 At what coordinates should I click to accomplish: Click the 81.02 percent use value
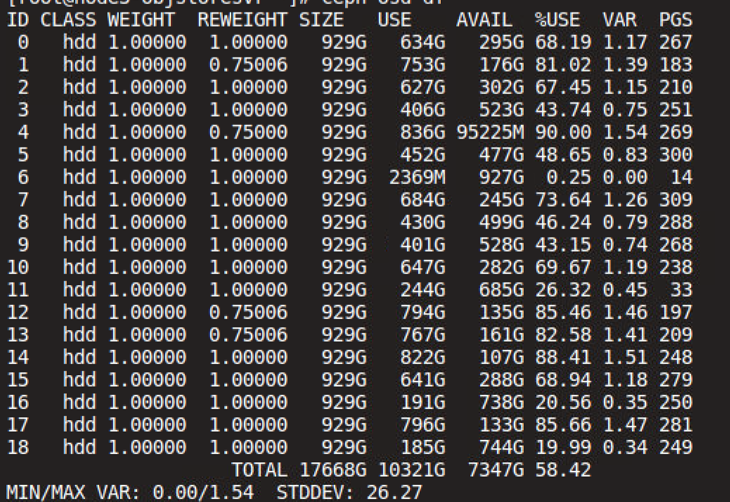click(563, 65)
